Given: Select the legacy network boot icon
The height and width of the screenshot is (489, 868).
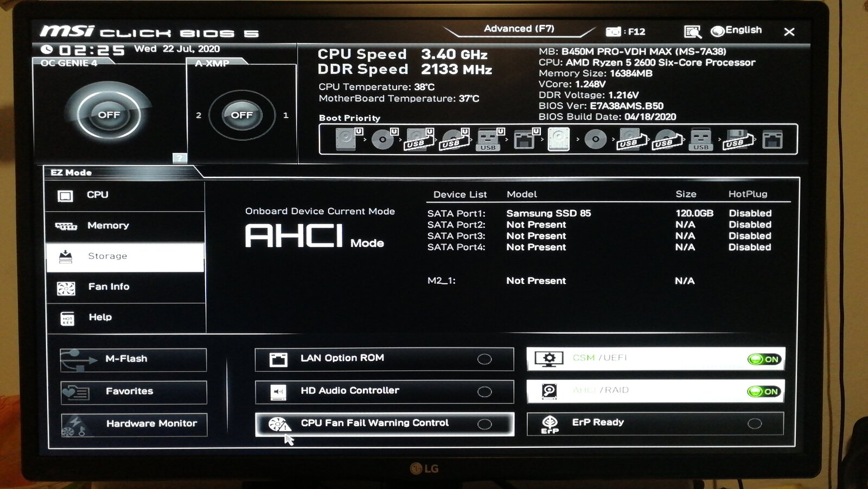Looking at the screenshot, I should [x=772, y=139].
